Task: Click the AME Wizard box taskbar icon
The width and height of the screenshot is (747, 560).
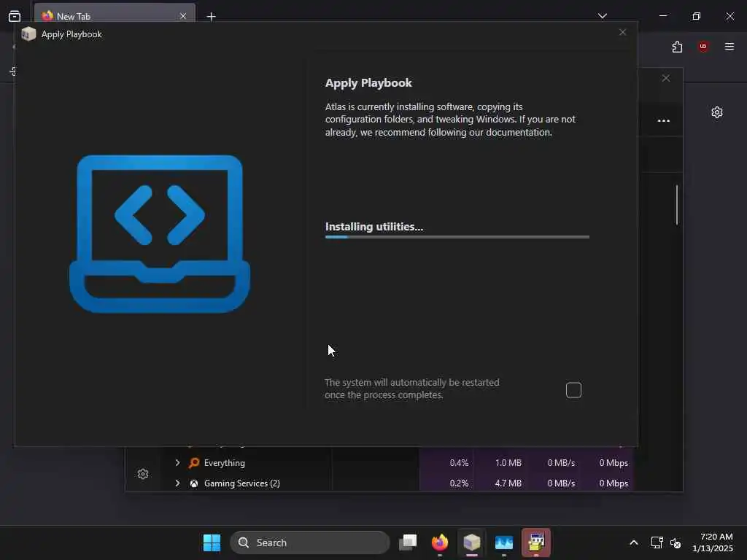Action: tap(472, 542)
